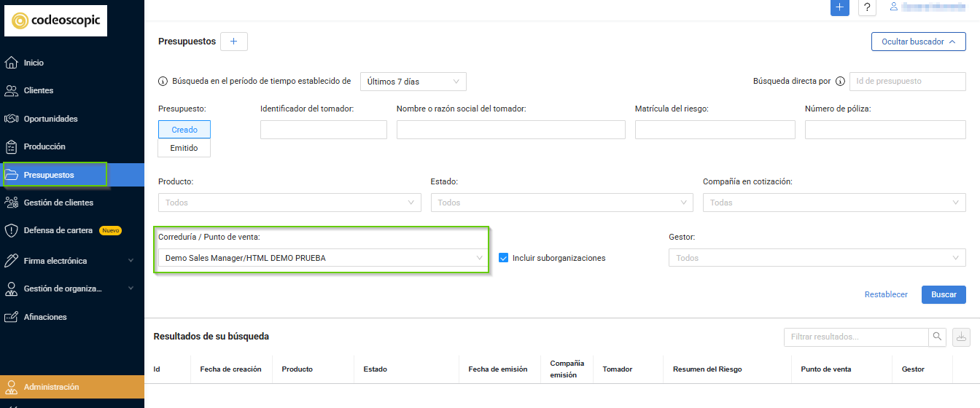Click the blue plus button in top bar
This screenshot has width=980, height=408.
(x=840, y=7)
